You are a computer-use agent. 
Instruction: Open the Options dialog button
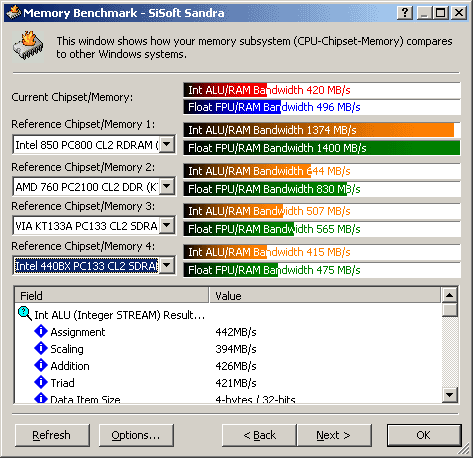coord(136,435)
